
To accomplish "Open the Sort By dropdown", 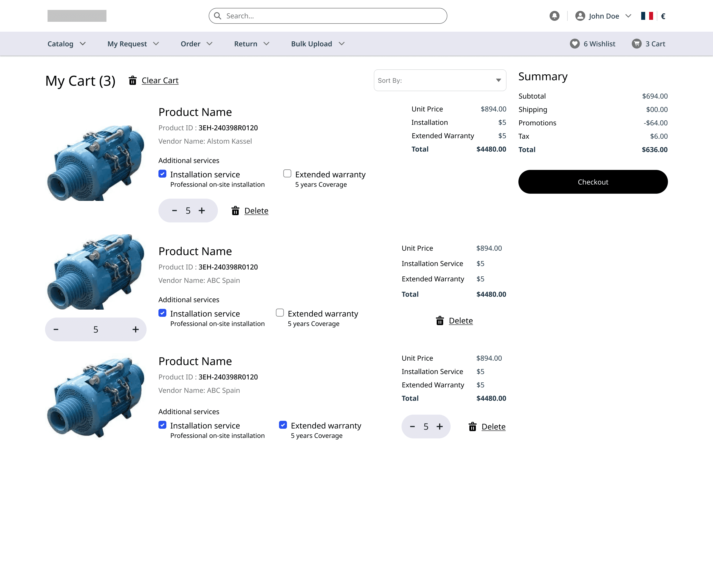I will pyautogui.click(x=440, y=80).
